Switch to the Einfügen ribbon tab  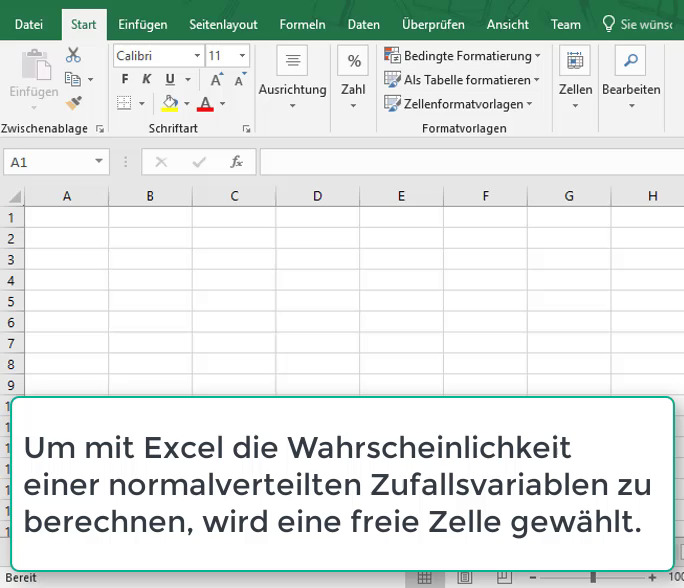[143, 24]
